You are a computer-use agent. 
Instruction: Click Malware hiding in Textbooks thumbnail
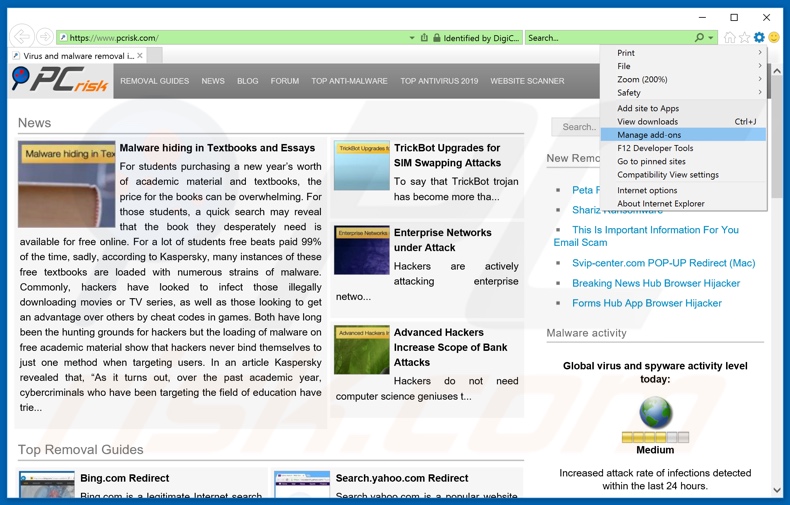coord(67,184)
